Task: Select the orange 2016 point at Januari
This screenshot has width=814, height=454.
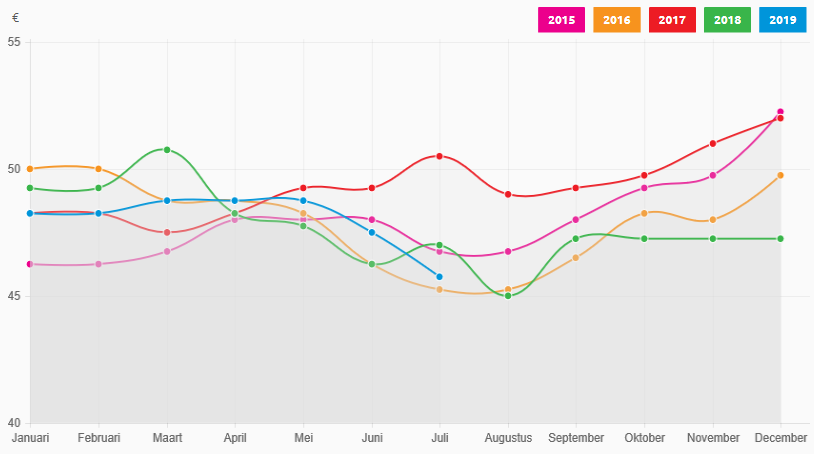Action: tap(30, 169)
